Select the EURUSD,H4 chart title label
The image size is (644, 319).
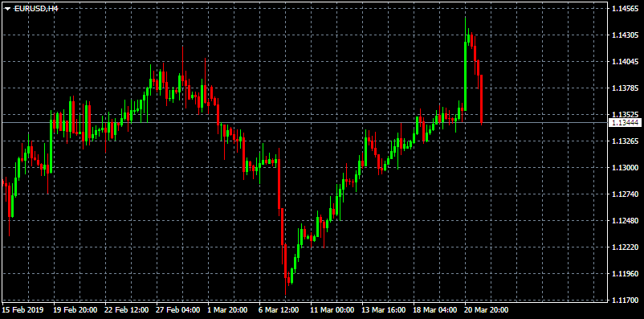pos(36,8)
